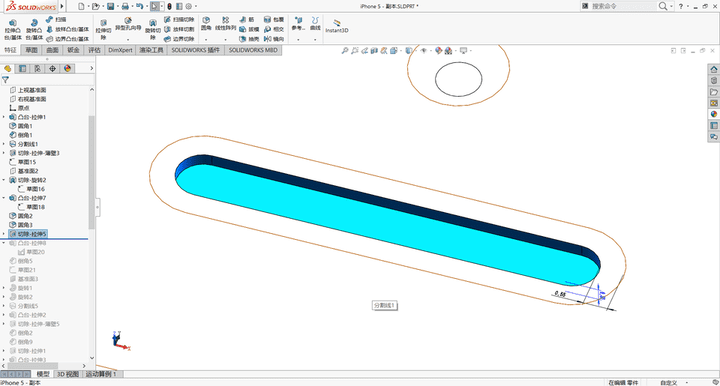This screenshot has width=720, height=386.
Task: Open the 3D 视图 bottom tab
Action: click(68, 374)
